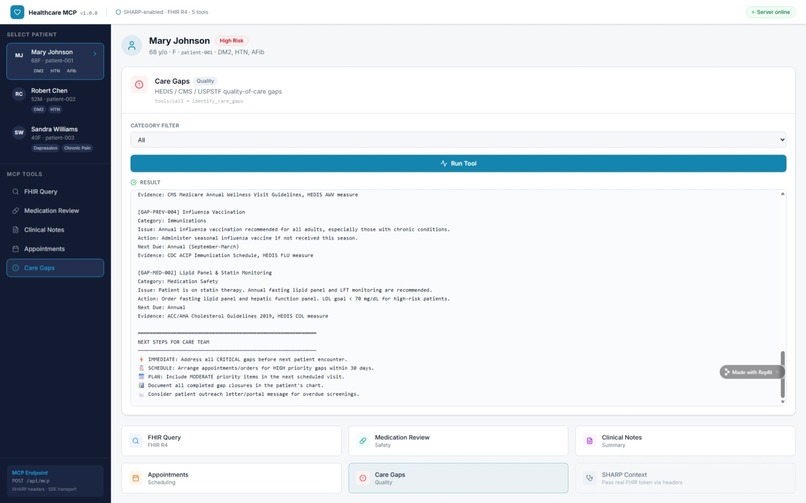Screen dimensions: 806x503
Task: Click the Care Gaps card alert icon
Action: click(x=362, y=478)
